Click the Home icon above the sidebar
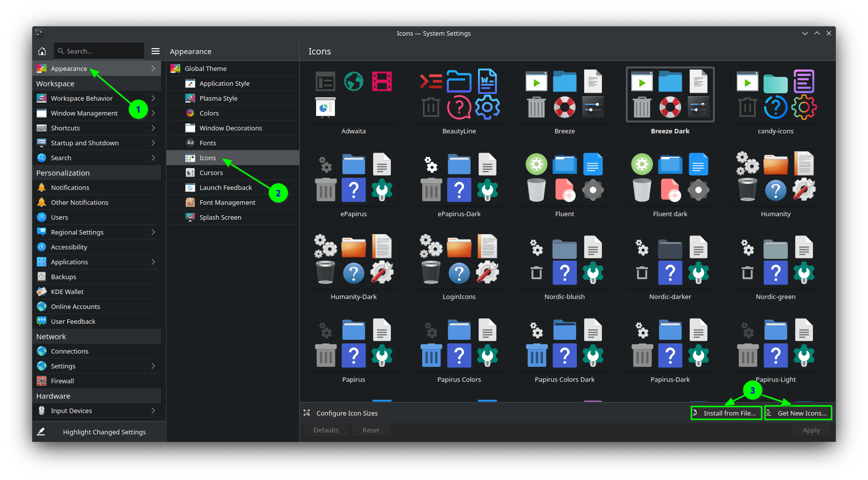The width and height of the screenshot is (868, 480). click(42, 51)
